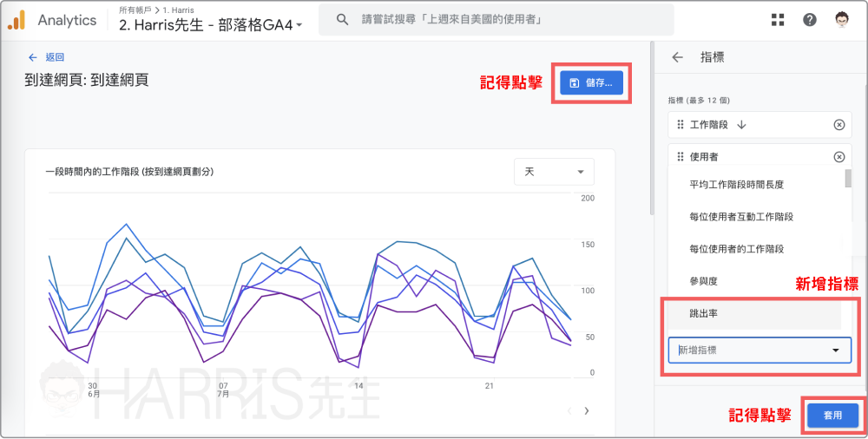
Task: Click the main report vertical scrollbar
Action: tap(652, 128)
